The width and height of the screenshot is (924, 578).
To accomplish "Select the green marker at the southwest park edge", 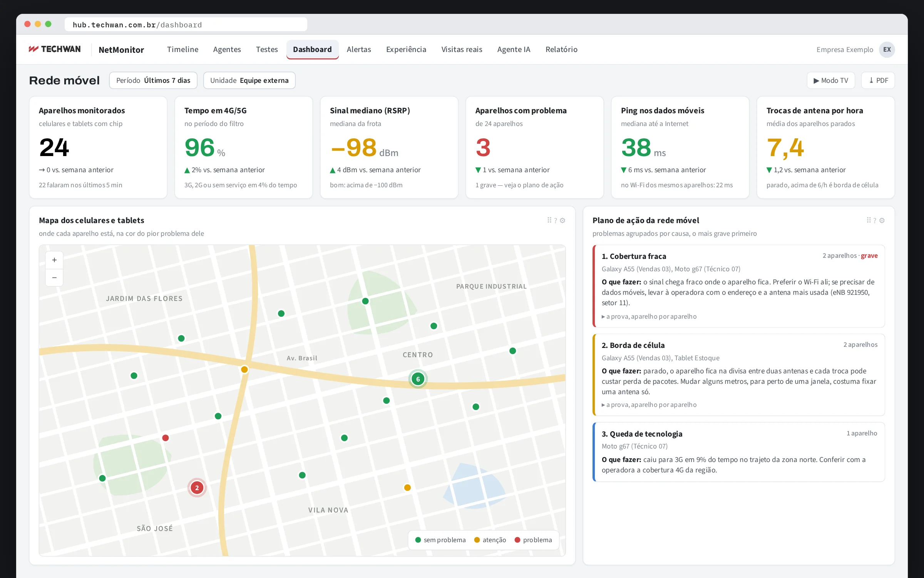I will point(102,478).
